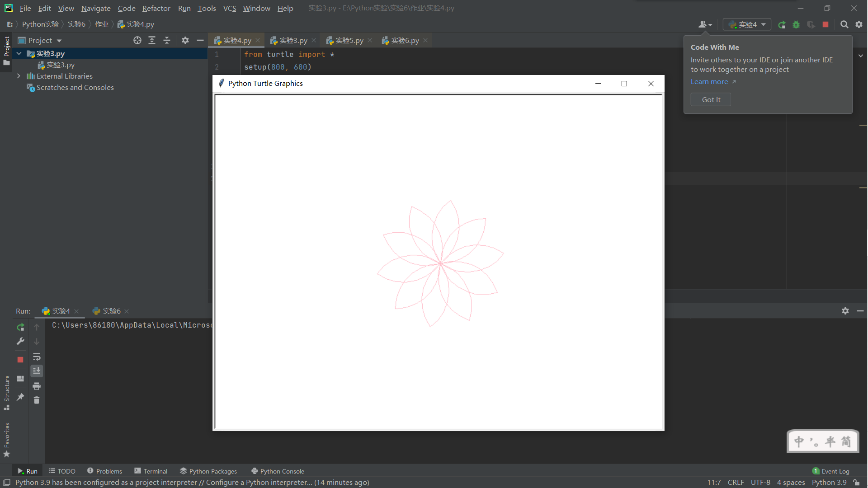Click the red Stop icon in toolbar

click(x=826, y=24)
